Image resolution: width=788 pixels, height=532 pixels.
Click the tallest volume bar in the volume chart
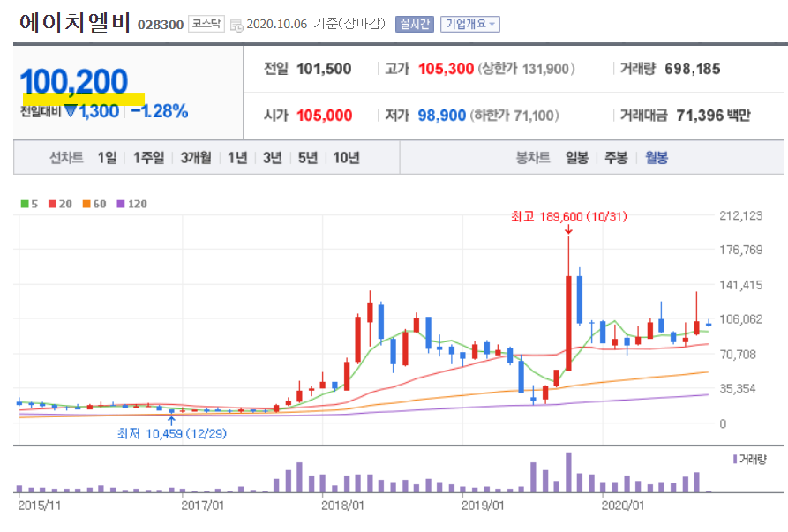pyautogui.click(x=568, y=472)
